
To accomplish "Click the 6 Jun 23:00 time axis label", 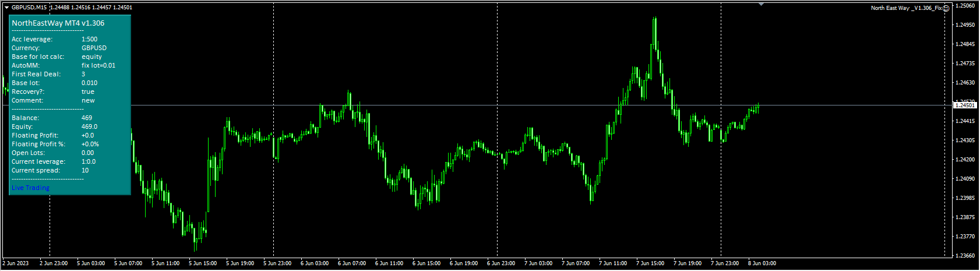I will click(x=501, y=263).
